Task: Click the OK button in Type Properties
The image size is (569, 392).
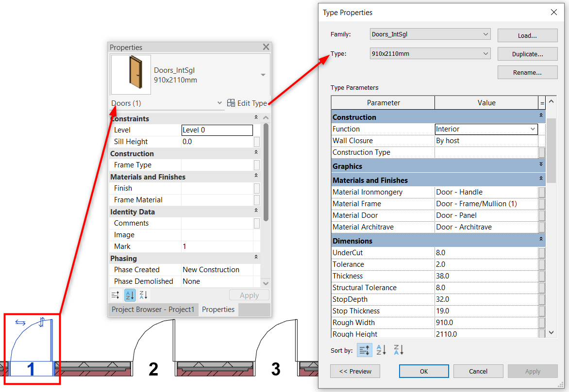Action: 424,371
